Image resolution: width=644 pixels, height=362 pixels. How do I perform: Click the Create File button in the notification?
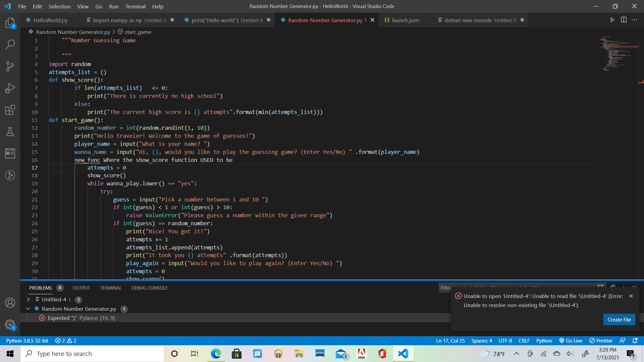(619, 319)
